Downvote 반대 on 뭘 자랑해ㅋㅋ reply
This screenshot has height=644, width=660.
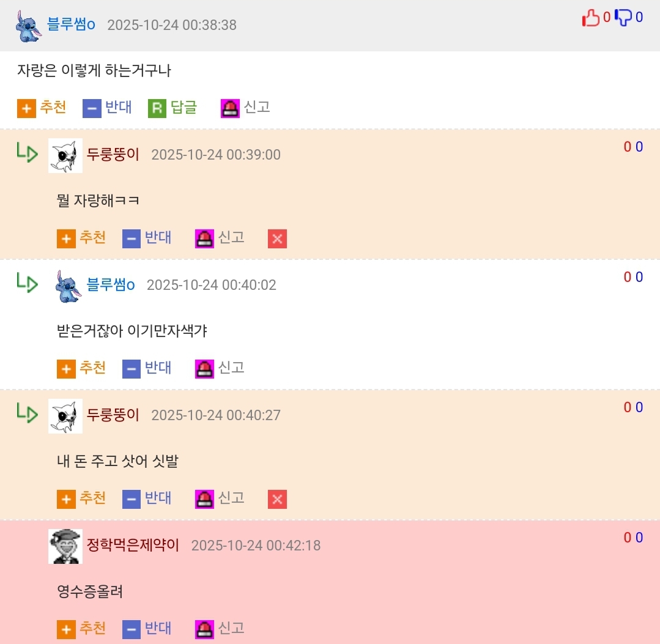click(x=147, y=239)
